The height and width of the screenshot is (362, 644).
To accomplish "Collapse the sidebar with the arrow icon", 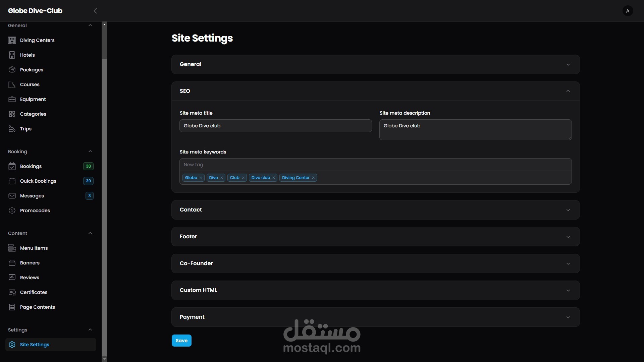I will point(95,11).
